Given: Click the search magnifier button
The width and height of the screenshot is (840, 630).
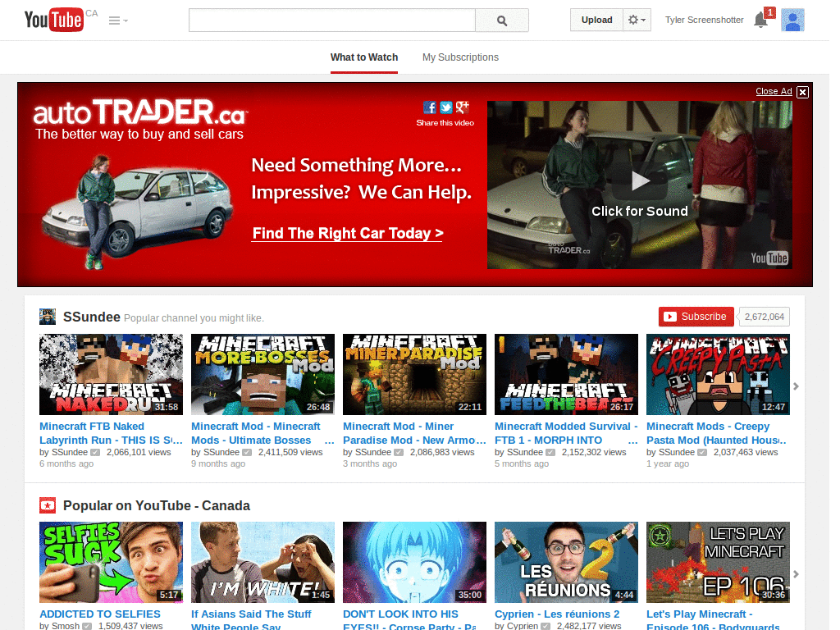Looking at the screenshot, I should click(502, 21).
